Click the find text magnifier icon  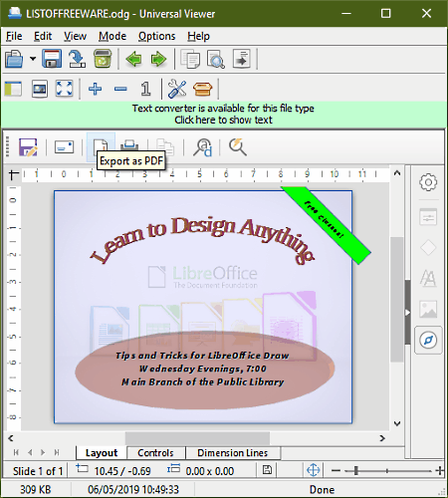[216, 59]
